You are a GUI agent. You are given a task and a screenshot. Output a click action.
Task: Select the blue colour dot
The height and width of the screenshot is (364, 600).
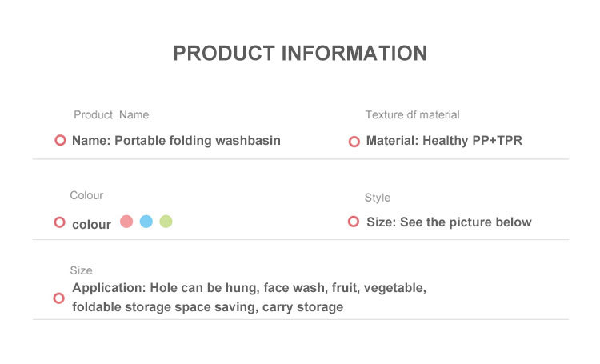coord(146,222)
